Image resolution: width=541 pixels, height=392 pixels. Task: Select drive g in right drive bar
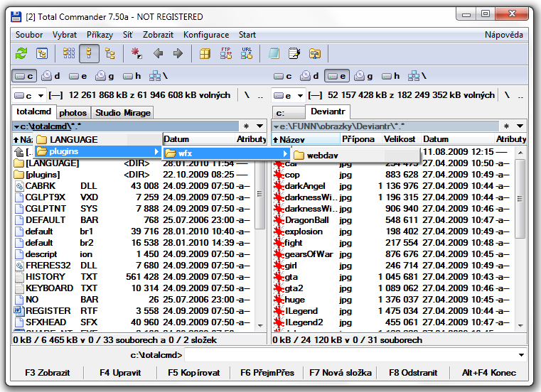(364, 76)
